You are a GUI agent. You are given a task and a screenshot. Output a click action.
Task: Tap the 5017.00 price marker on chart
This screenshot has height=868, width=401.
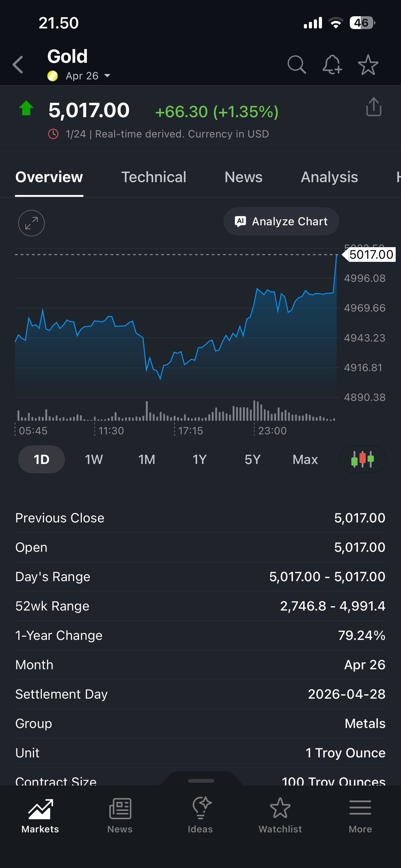[x=370, y=254]
